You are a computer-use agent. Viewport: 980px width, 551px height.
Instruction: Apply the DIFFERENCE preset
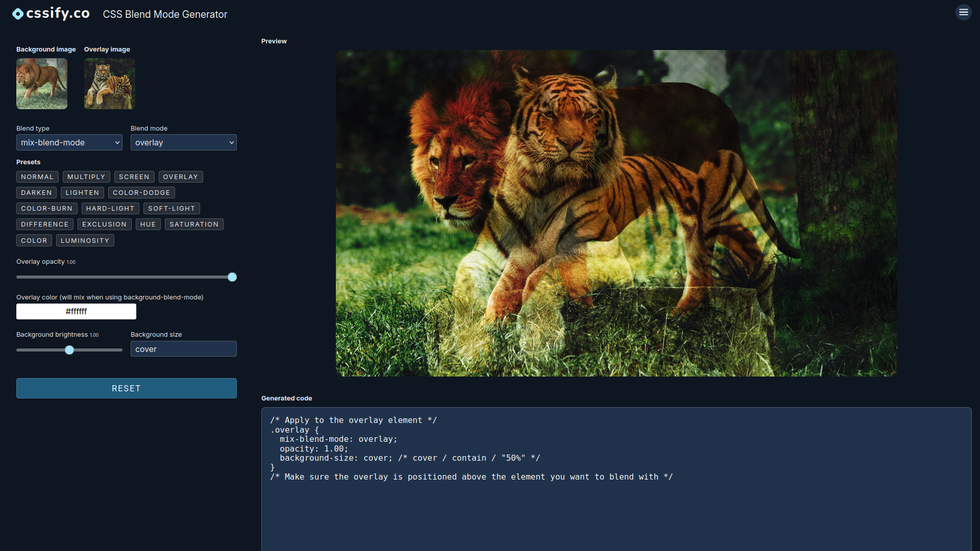click(44, 224)
